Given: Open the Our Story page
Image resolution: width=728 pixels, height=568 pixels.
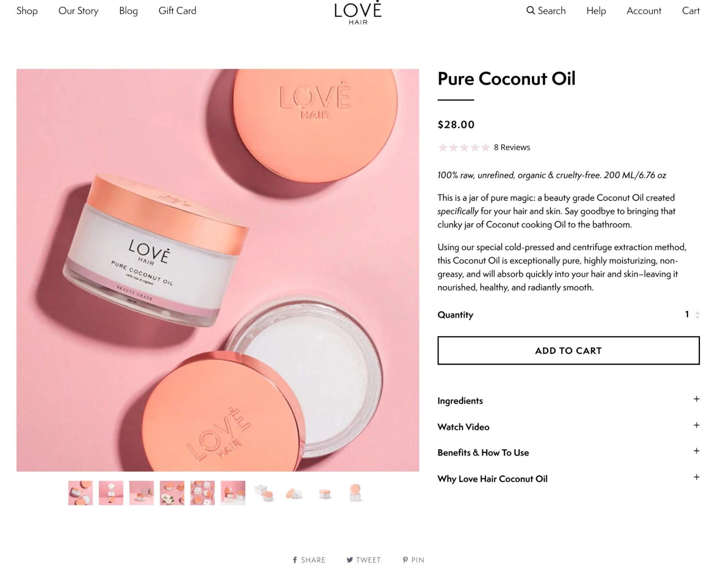Looking at the screenshot, I should (x=78, y=11).
